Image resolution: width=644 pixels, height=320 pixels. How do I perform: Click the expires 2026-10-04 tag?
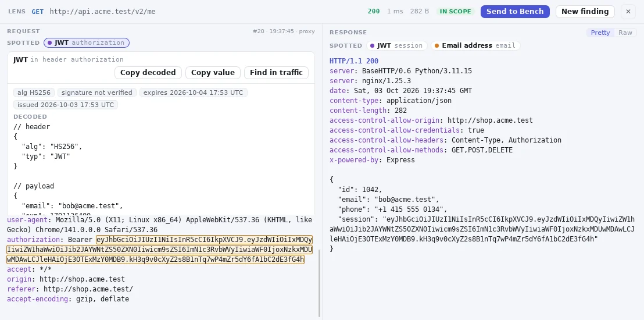194,93
